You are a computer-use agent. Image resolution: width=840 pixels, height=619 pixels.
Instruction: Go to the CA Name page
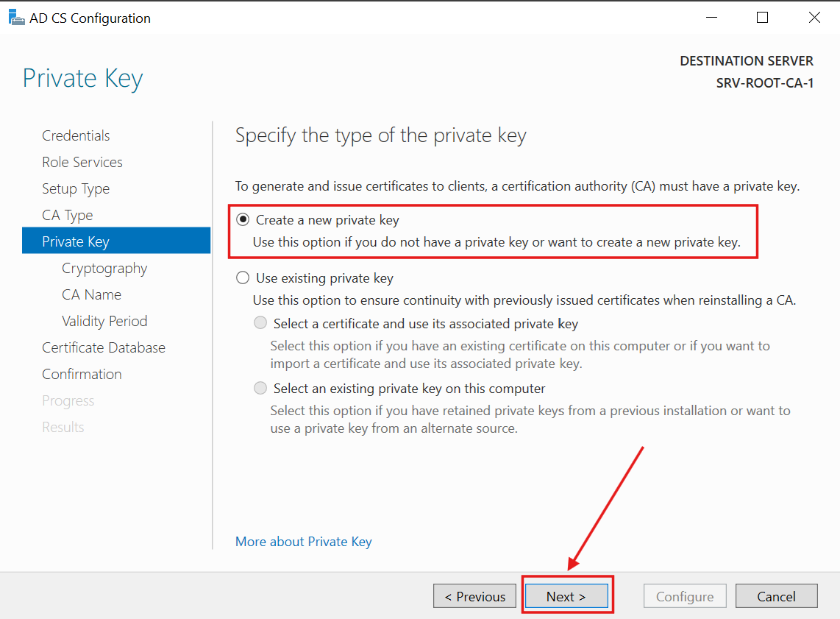(x=91, y=294)
